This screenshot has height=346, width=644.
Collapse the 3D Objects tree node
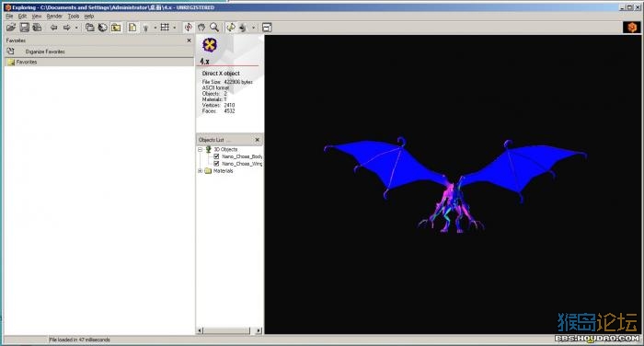[x=200, y=150]
